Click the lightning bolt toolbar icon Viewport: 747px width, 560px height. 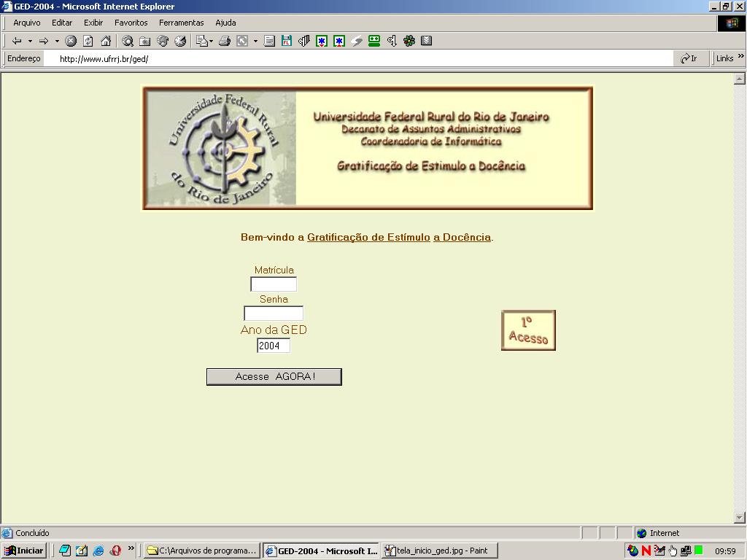click(357, 41)
